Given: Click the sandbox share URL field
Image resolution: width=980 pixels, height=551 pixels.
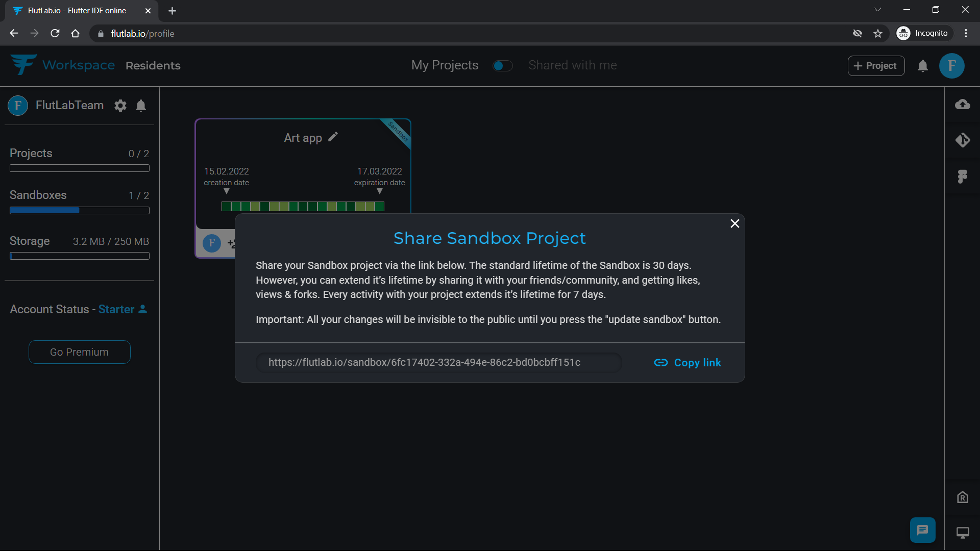Looking at the screenshot, I should 438,363.
